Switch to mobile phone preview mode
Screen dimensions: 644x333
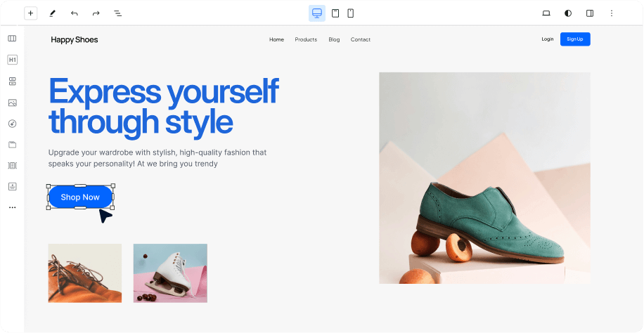350,13
